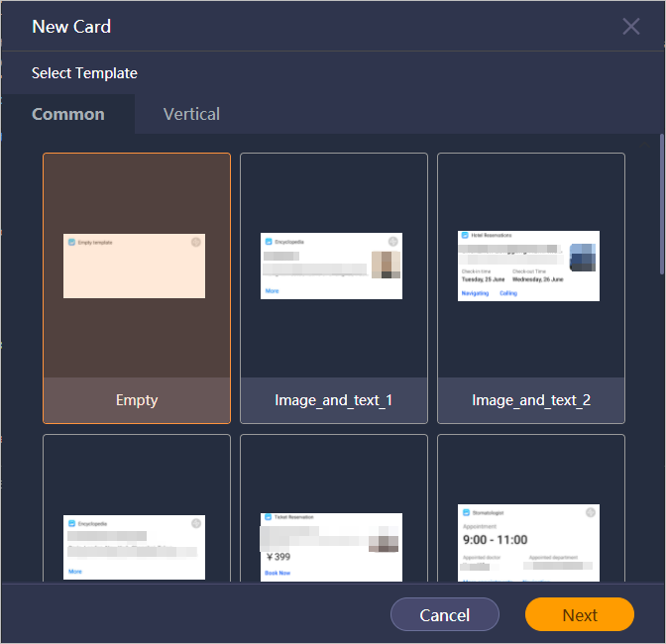The height and width of the screenshot is (644, 666).
Task: Choose the Image_and_text_1 template
Action: point(333,288)
